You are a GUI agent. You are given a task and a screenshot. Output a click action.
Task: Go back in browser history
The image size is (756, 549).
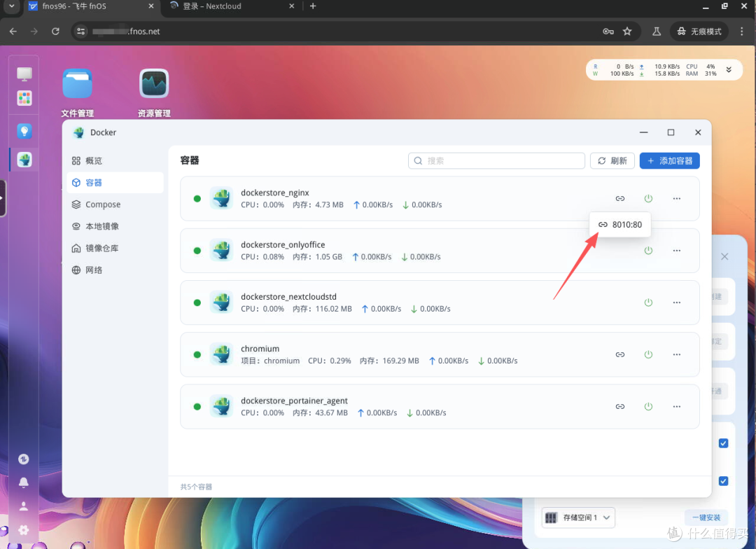pyautogui.click(x=13, y=32)
